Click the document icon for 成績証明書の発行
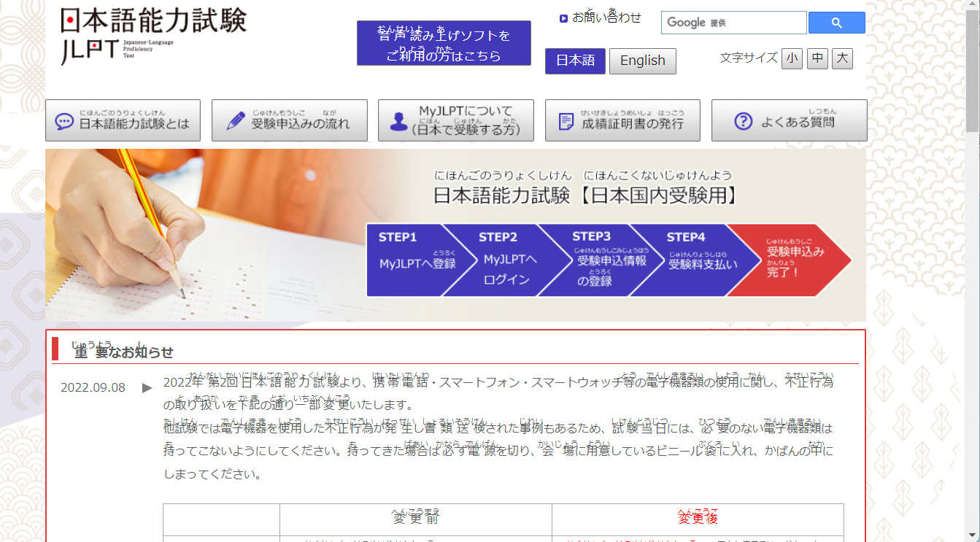This screenshot has width=980, height=542. 566,122
